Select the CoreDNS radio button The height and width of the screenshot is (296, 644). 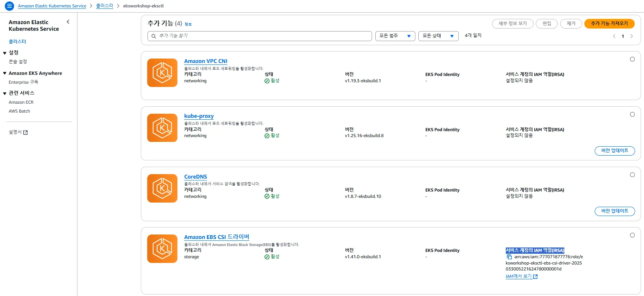[632, 175]
